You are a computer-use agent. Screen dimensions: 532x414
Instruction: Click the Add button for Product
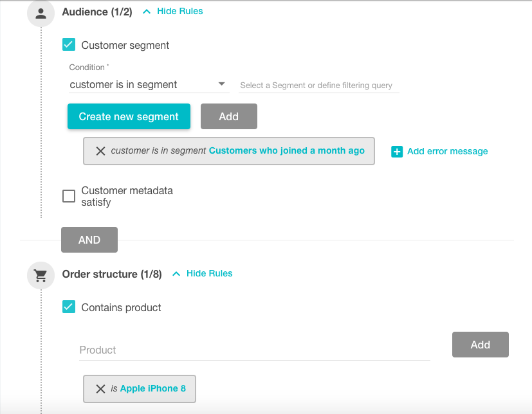pos(481,345)
